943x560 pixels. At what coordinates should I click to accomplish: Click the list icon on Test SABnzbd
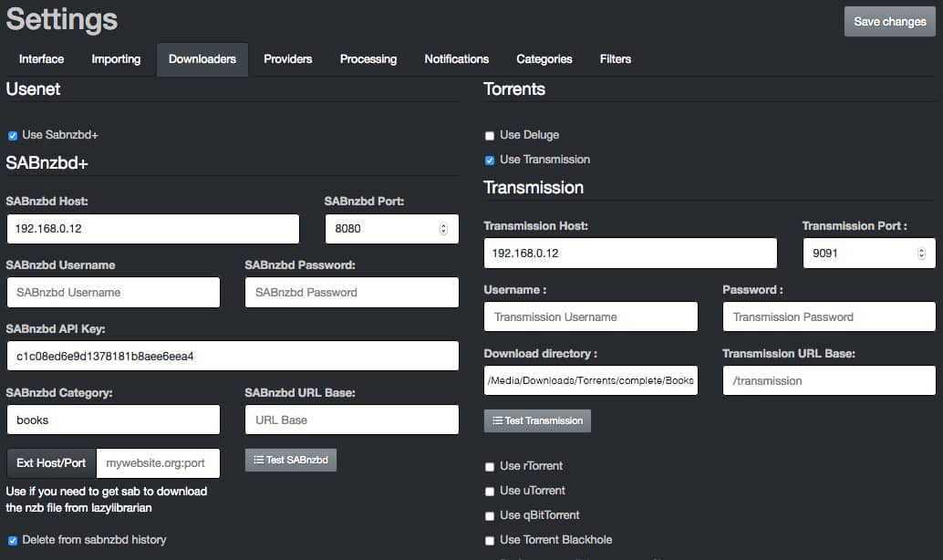pyautogui.click(x=259, y=461)
